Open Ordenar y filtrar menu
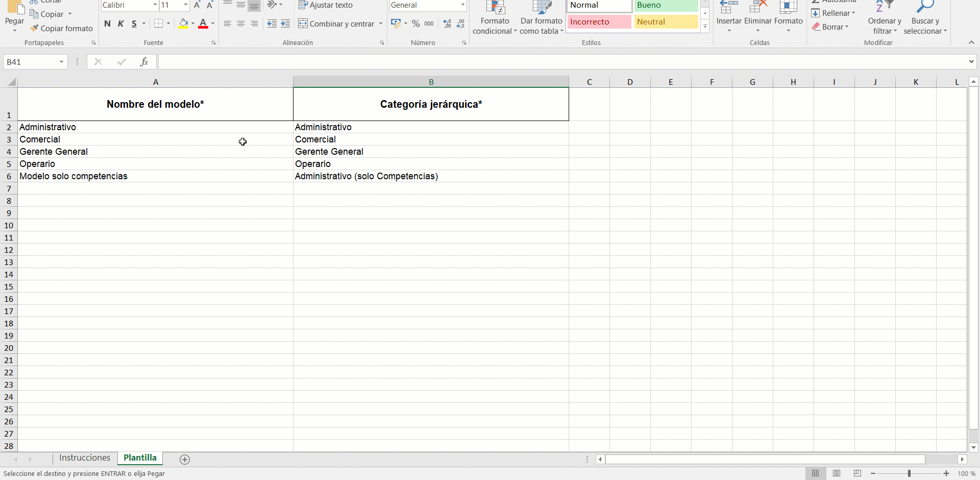Image resolution: width=980 pixels, height=480 pixels. pos(885,18)
